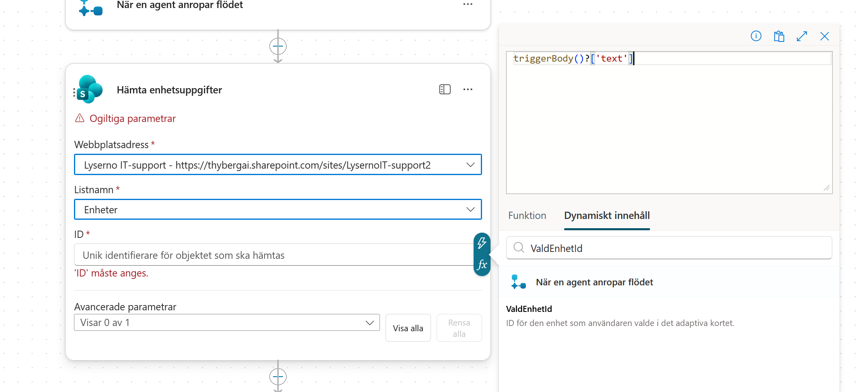868x392 pixels.
Task: Click the trigger card title text
Action: pyautogui.click(x=180, y=5)
